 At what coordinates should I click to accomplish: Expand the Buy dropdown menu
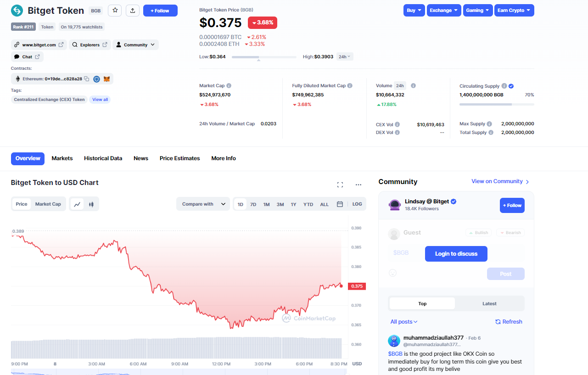point(414,11)
